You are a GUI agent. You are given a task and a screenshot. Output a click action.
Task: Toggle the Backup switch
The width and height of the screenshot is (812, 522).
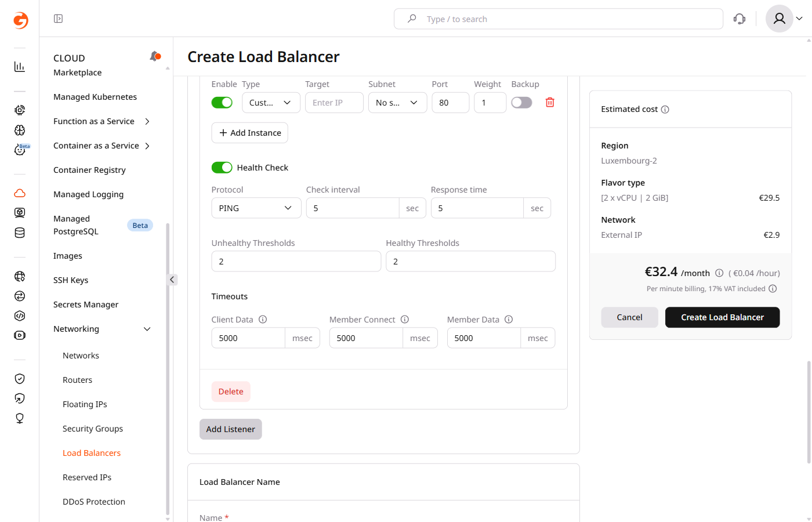(521, 102)
